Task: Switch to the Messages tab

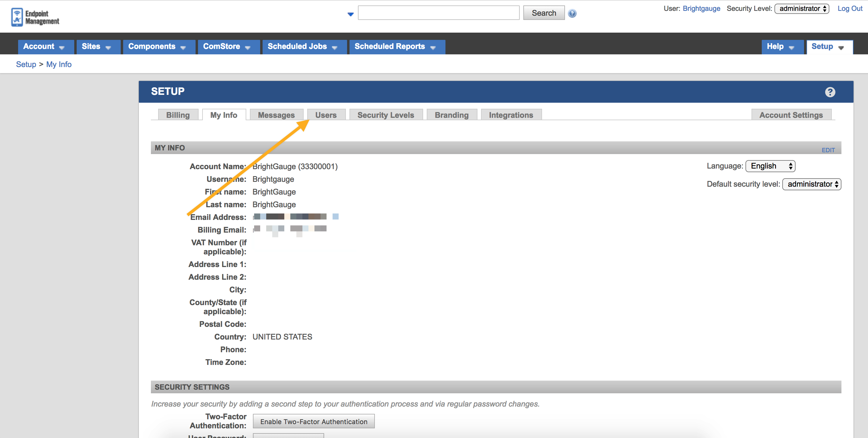Action: (276, 115)
